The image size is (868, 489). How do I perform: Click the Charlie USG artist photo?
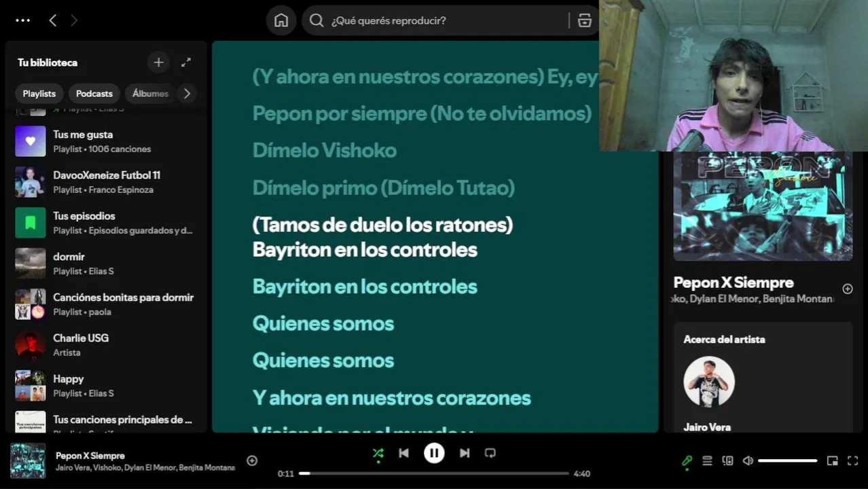(31, 345)
